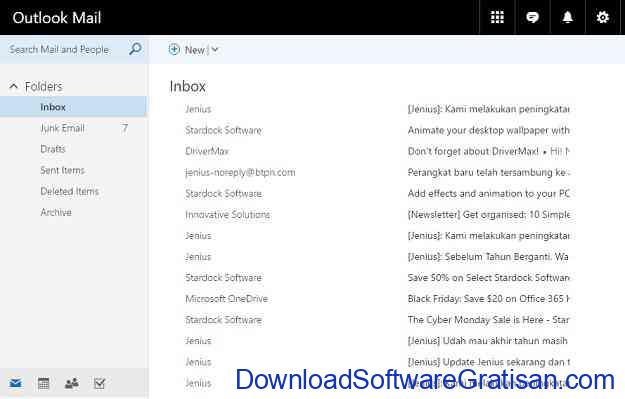
Task: Switch to the Mail module icon
Action: pyautogui.click(x=16, y=383)
